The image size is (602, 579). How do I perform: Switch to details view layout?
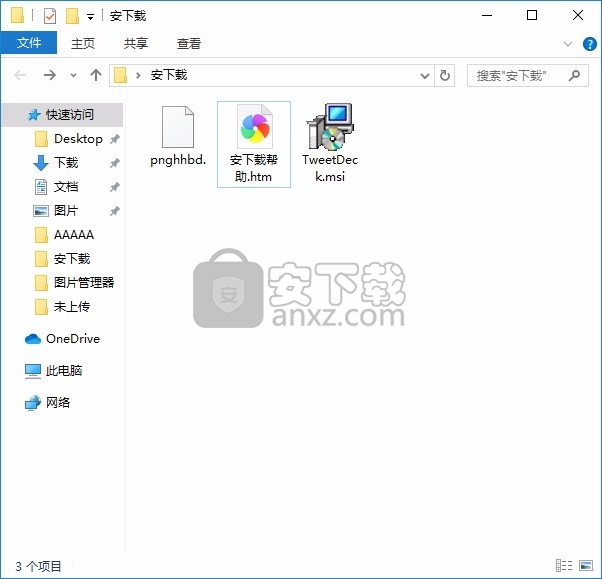point(564,566)
